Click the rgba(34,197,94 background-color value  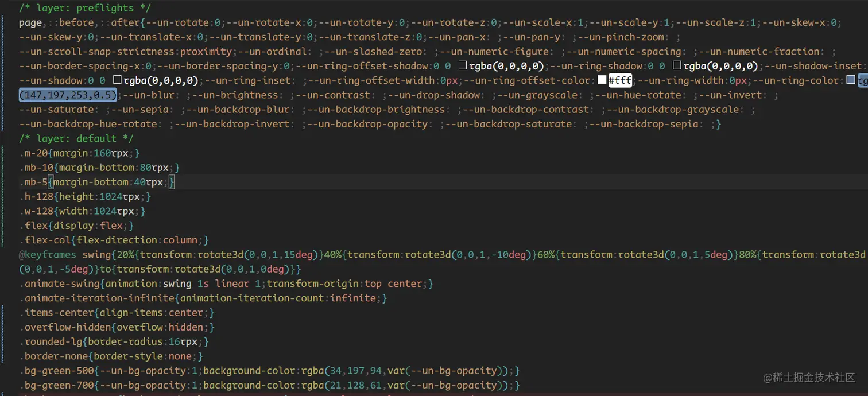(342, 370)
